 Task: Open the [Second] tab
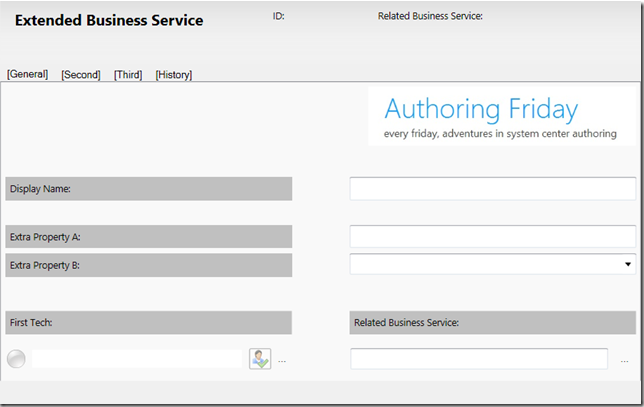point(81,75)
